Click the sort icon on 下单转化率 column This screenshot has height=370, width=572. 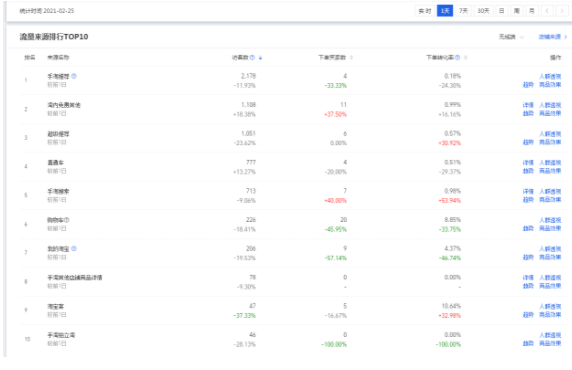click(465, 58)
